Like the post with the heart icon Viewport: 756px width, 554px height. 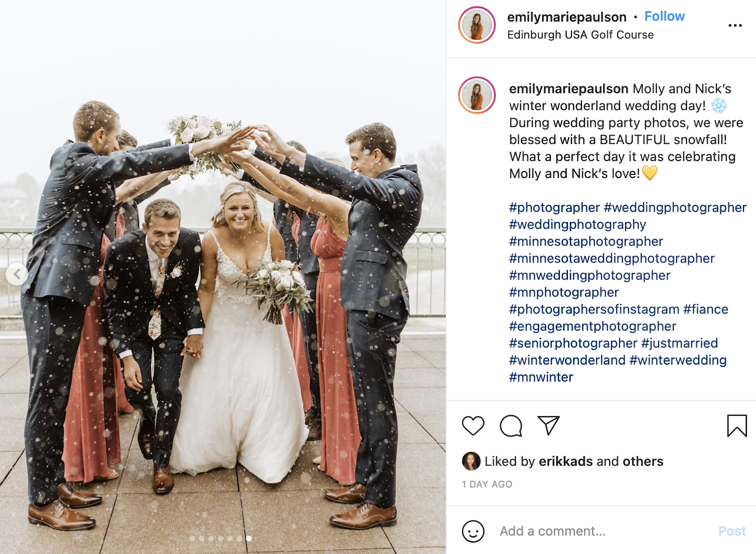click(x=473, y=426)
